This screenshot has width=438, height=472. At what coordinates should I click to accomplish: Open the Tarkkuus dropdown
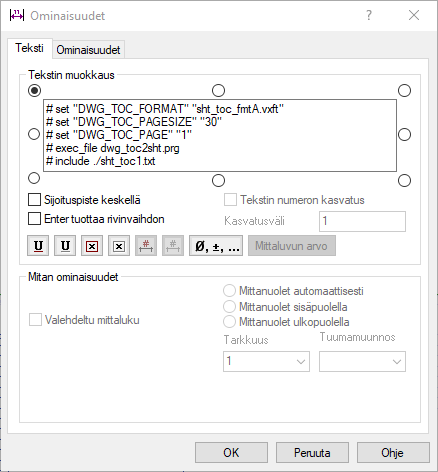[266, 361]
